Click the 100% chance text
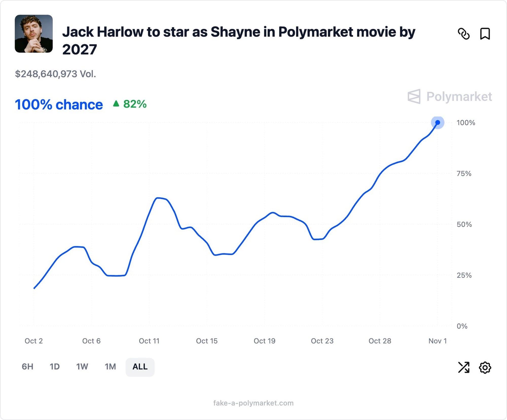 pyautogui.click(x=59, y=104)
